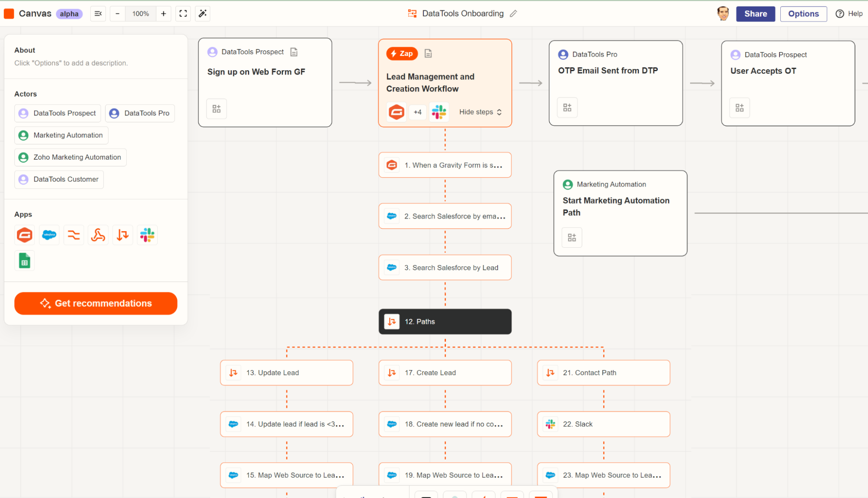Click the Share button

756,14
